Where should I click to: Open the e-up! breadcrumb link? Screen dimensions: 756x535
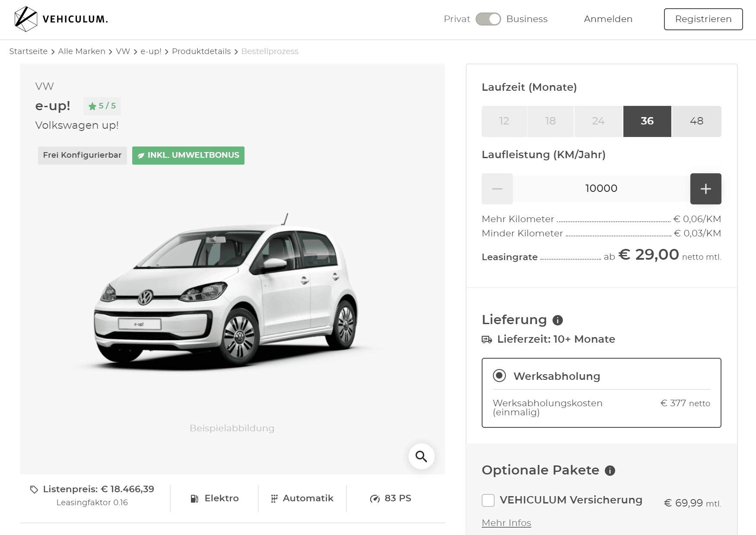click(151, 51)
